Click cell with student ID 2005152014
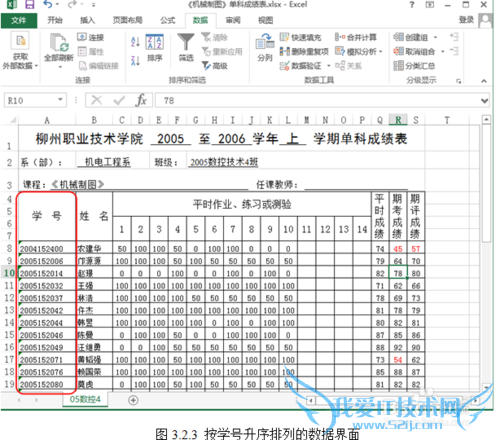Image resolution: width=500 pixels, height=440 pixels. (x=47, y=273)
